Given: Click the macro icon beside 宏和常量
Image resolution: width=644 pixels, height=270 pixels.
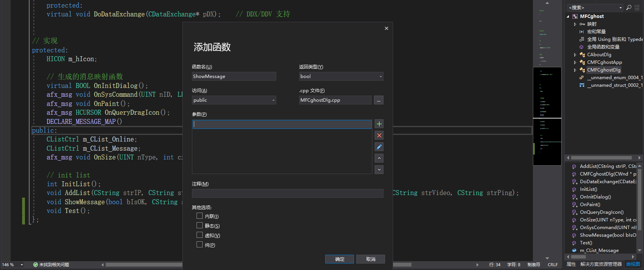Looking at the screenshot, I should coord(582,32).
